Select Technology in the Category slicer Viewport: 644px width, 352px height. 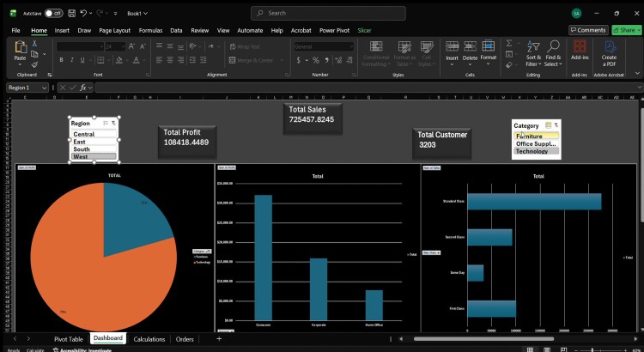pyautogui.click(x=536, y=151)
